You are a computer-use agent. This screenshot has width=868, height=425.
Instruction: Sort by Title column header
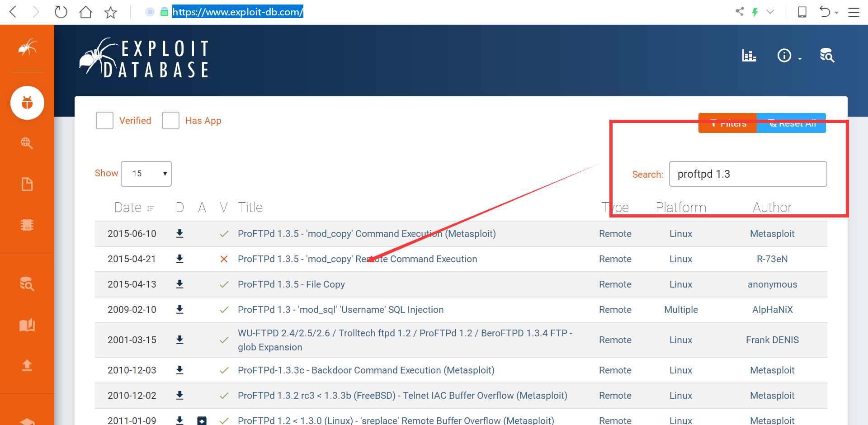[250, 208]
